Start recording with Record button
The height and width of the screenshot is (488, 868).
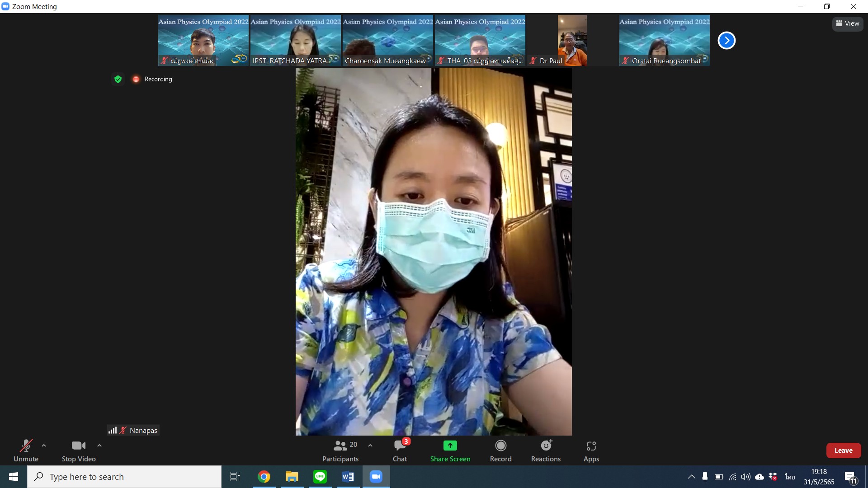tap(501, 451)
